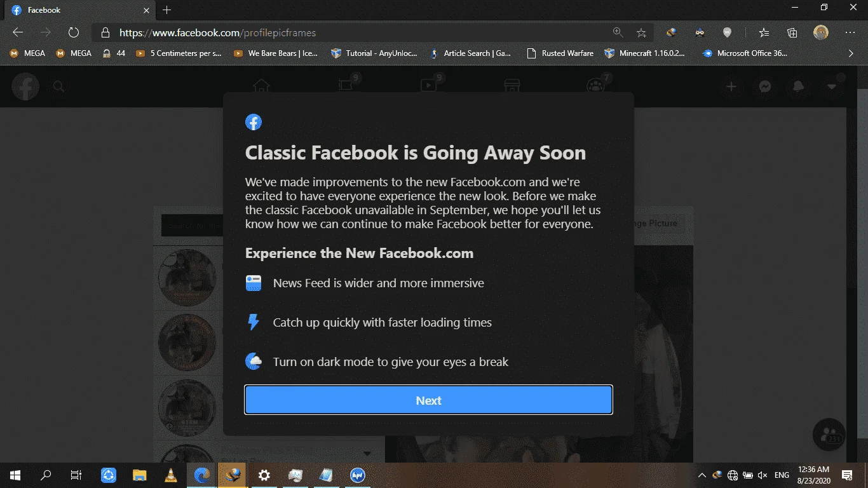This screenshot has height=488, width=868.
Task: Open second MEGA bookmark
Action: coord(74,53)
